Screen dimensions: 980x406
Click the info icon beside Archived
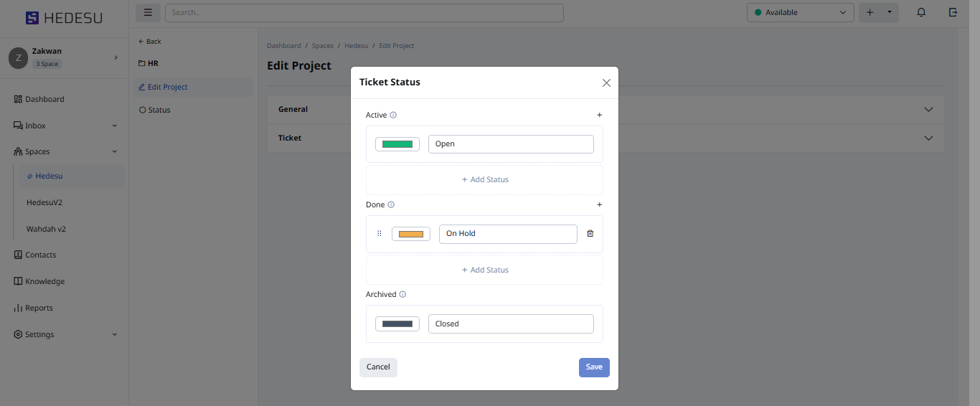click(x=402, y=294)
